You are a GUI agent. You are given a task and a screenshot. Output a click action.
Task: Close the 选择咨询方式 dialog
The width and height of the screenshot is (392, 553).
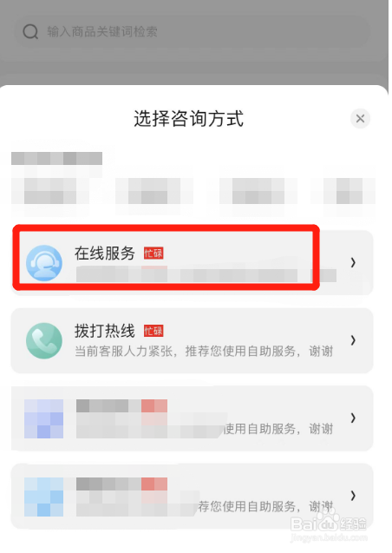360,118
